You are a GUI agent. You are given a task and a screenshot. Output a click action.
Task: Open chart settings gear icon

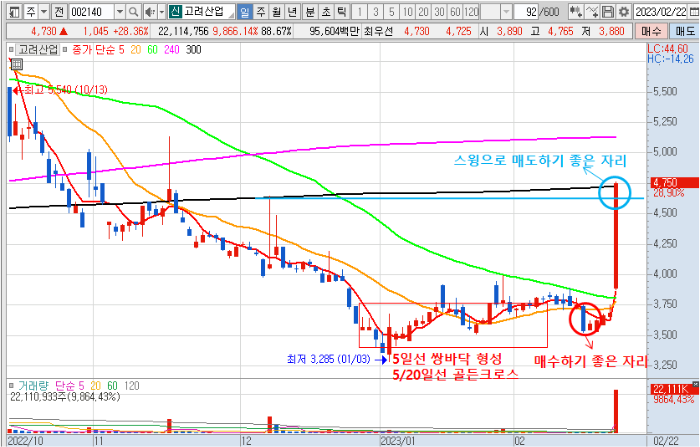pyautogui.click(x=624, y=12)
